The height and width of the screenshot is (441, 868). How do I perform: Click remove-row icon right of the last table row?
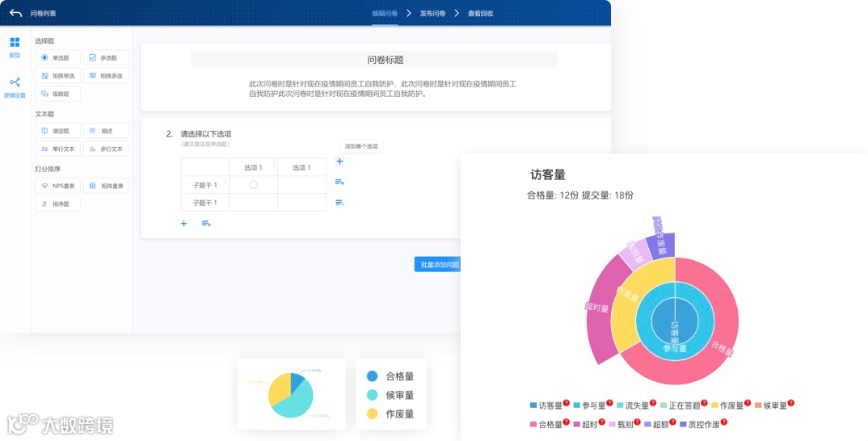[x=340, y=203]
